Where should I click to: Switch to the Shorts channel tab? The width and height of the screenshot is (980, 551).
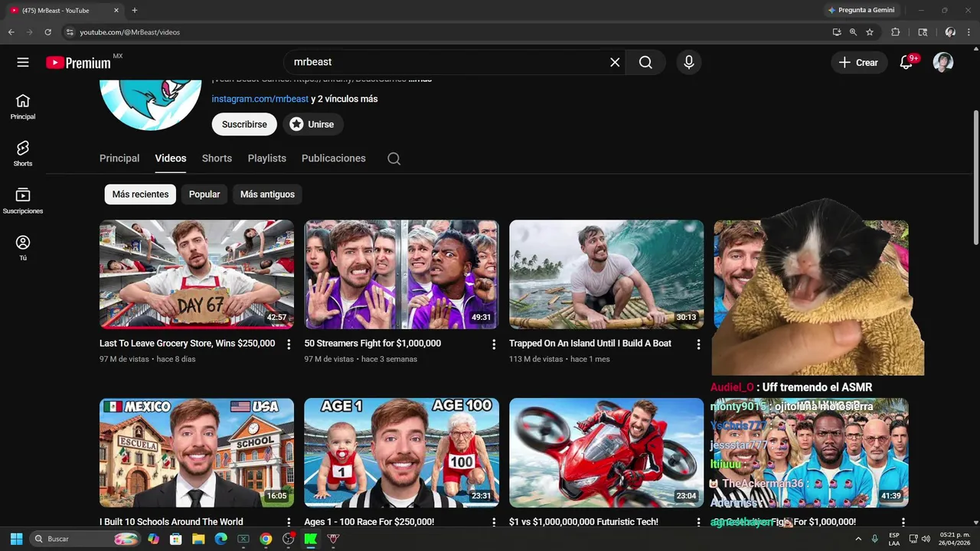(x=217, y=158)
